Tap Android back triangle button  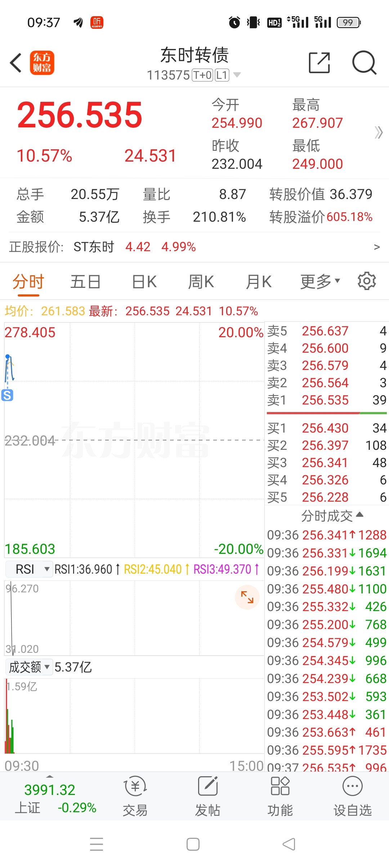click(x=289, y=844)
